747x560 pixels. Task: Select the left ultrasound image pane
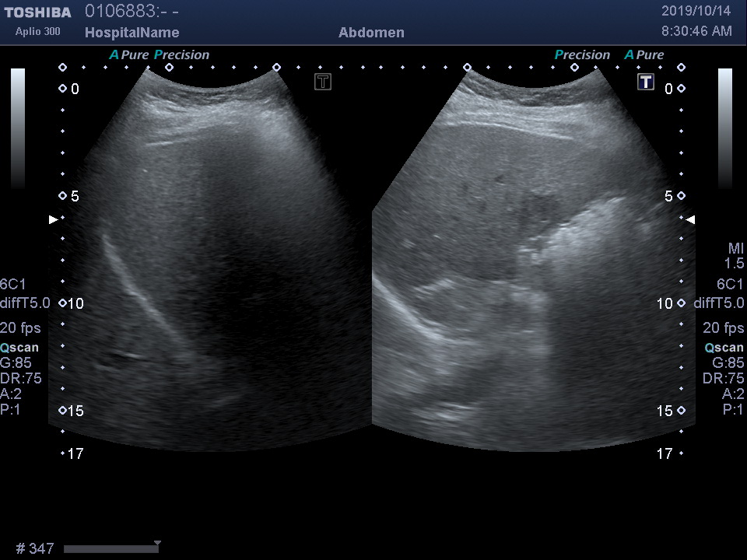pos(209,260)
